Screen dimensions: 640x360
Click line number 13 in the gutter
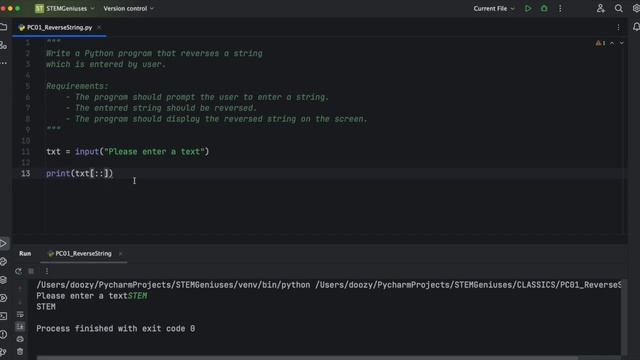25,173
